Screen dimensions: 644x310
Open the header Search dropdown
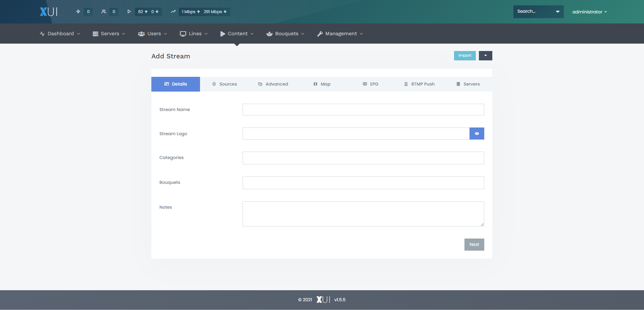[x=538, y=12]
